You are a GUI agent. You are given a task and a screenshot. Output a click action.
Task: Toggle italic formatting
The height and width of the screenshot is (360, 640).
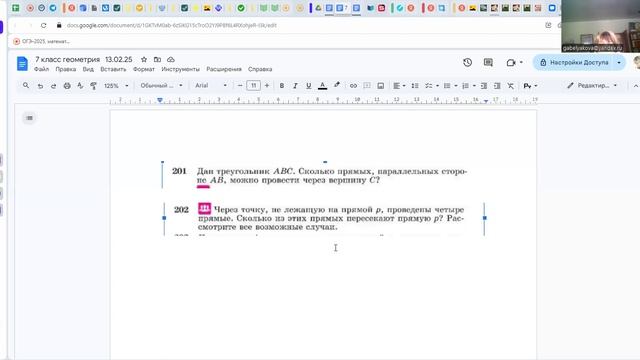[295, 86]
